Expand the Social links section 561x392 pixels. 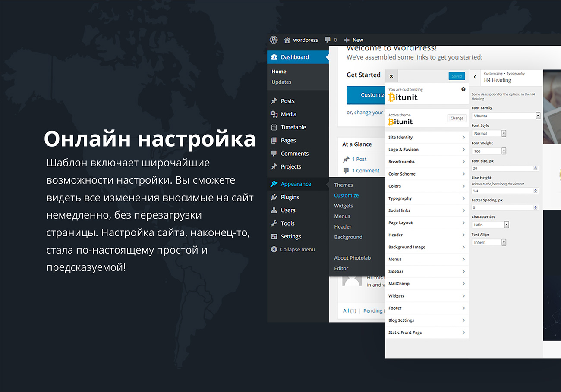427,210
